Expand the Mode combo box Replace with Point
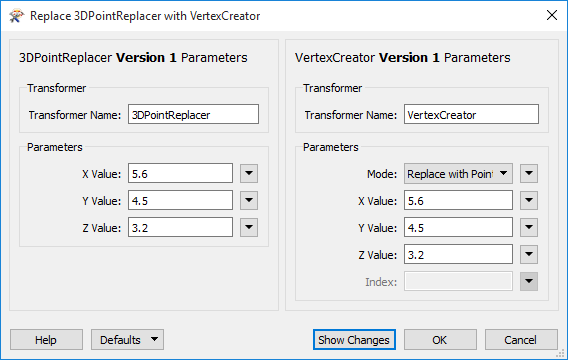The height and width of the screenshot is (360, 568). tap(458, 173)
